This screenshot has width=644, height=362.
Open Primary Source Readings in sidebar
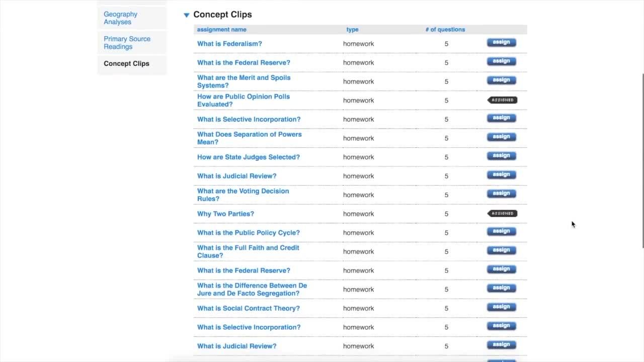tap(127, 43)
